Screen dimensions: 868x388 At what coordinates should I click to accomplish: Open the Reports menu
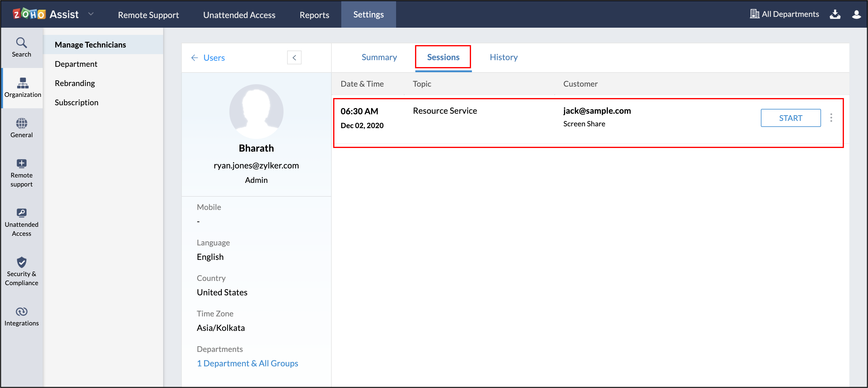tap(314, 14)
